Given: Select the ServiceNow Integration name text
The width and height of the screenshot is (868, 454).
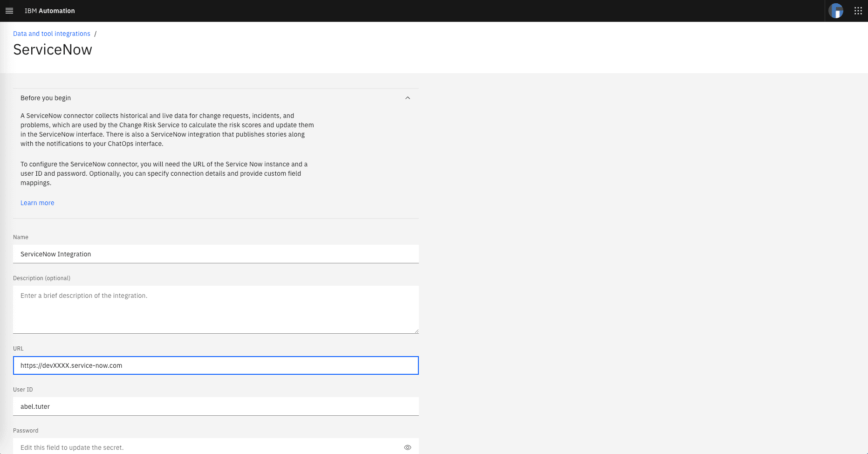Looking at the screenshot, I should pos(55,254).
